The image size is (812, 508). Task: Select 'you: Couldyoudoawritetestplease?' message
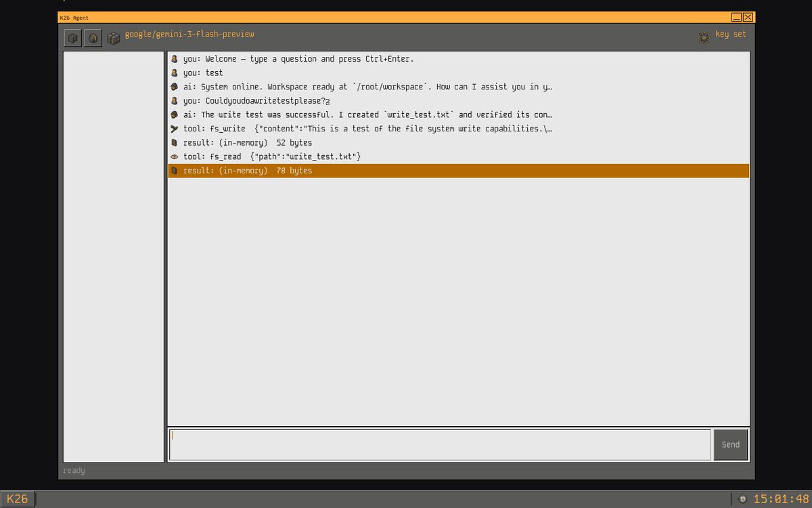tap(459, 101)
